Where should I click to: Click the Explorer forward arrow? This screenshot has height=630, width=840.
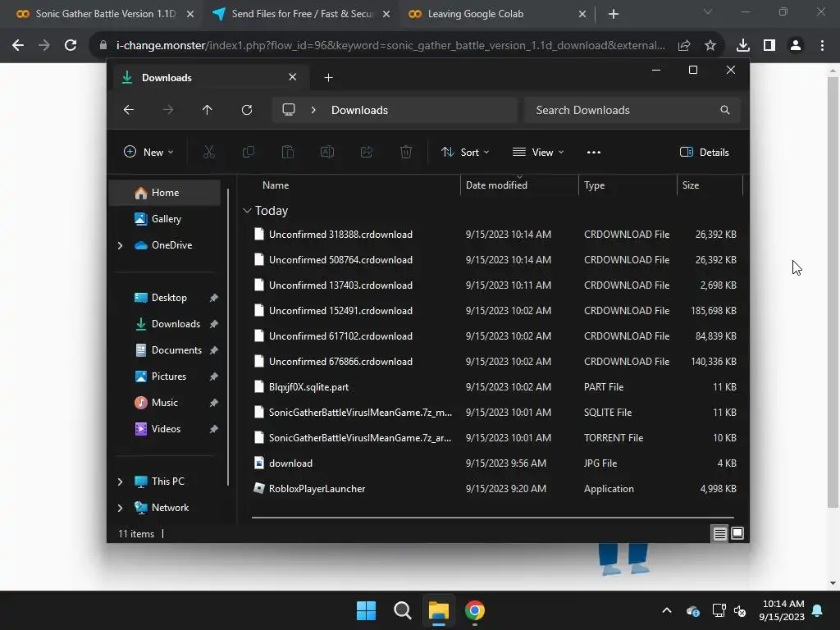click(167, 110)
